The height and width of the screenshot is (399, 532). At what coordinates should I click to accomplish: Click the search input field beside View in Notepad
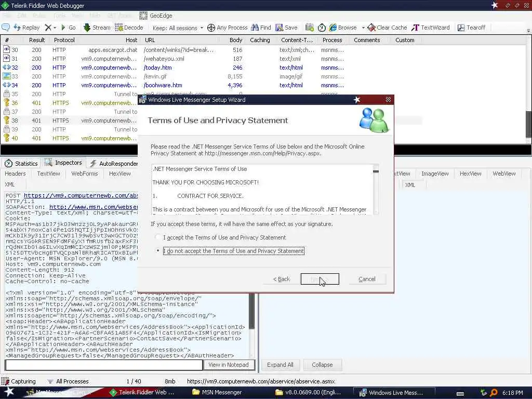point(104,365)
